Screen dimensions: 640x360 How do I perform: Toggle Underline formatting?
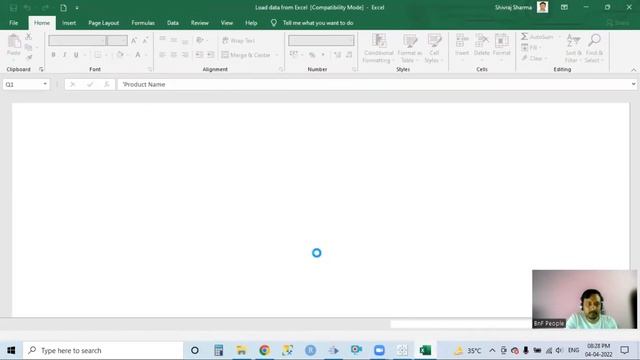click(x=76, y=55)
